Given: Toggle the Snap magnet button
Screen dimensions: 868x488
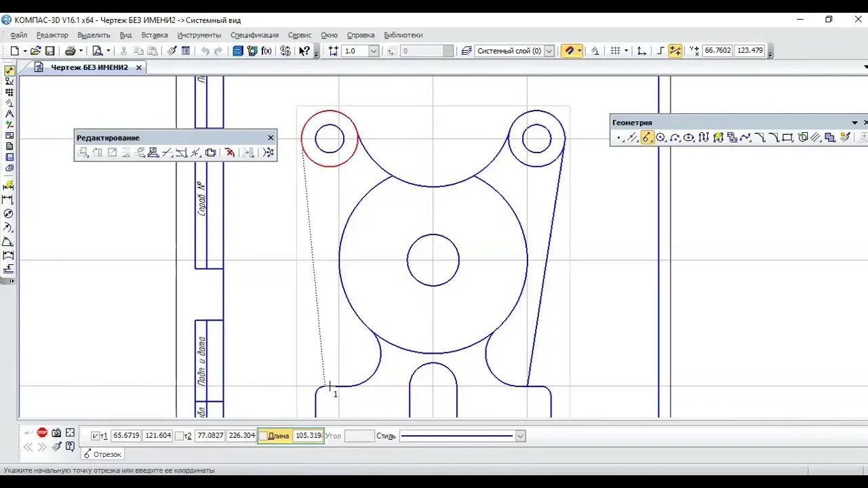Looking at the screenshot, I should (568, 51).
